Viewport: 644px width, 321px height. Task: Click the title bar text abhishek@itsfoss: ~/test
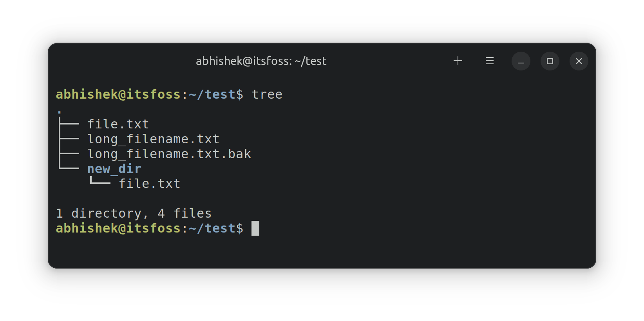(261, 61)
